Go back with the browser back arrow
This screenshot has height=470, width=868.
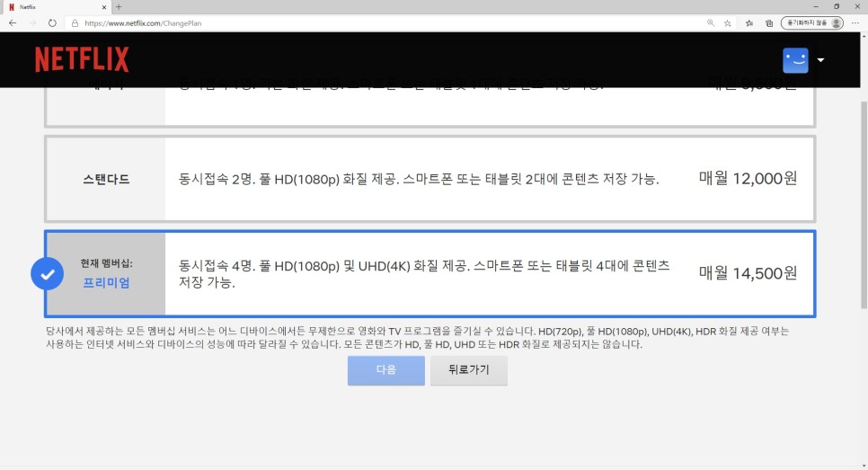pyautogui.click(x=13, y=23)
